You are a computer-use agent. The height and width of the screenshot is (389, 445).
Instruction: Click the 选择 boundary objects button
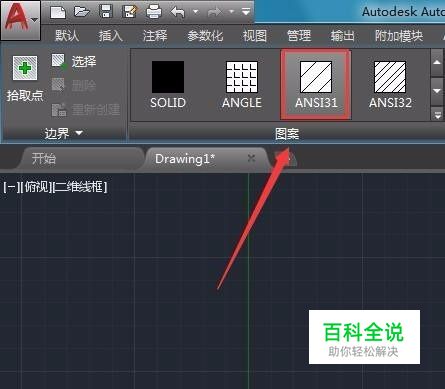74,61
